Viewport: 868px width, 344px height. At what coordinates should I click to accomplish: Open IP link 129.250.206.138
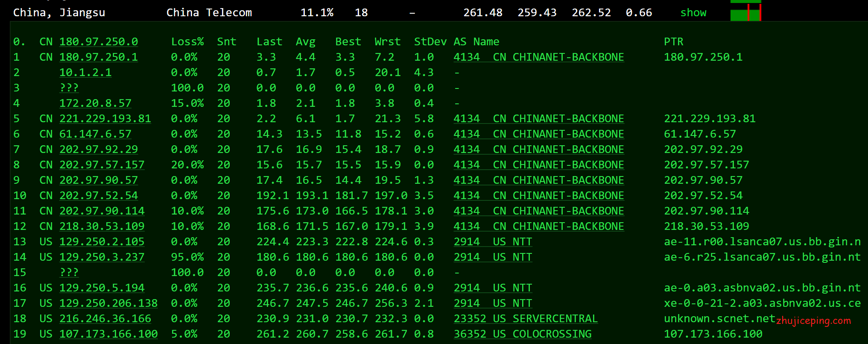[108, 303]
